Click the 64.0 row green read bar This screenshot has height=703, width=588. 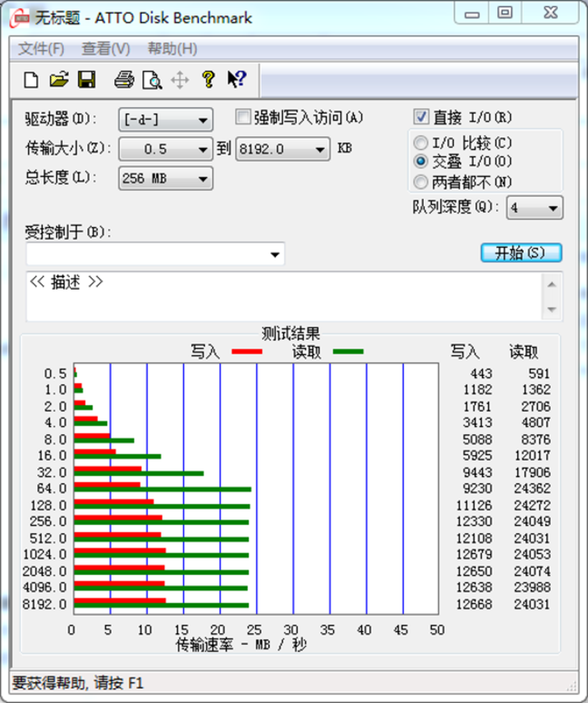[163, 489]
